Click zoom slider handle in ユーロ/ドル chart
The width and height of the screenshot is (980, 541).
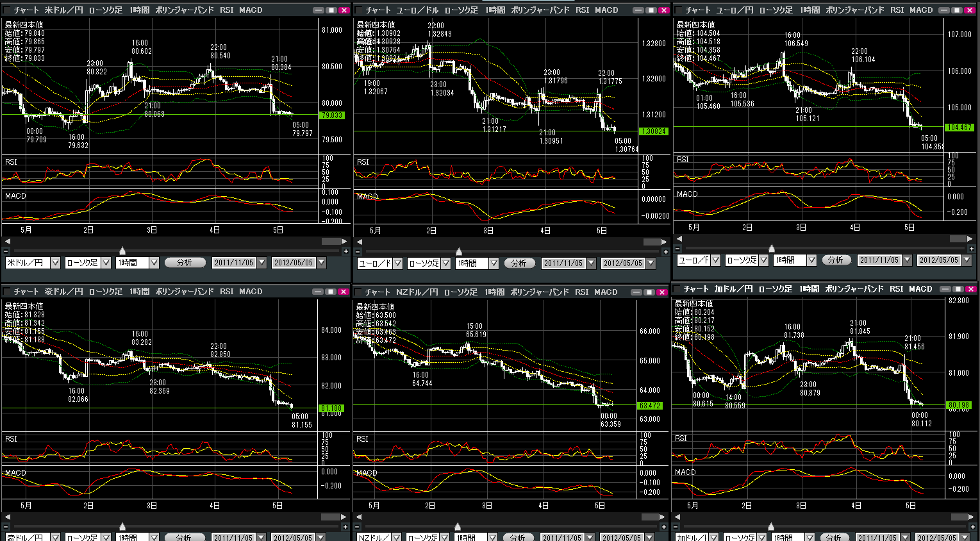[x=459, y=251]
